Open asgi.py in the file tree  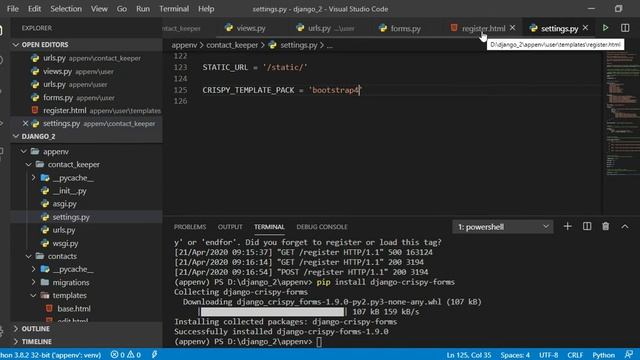pos(64,204)
